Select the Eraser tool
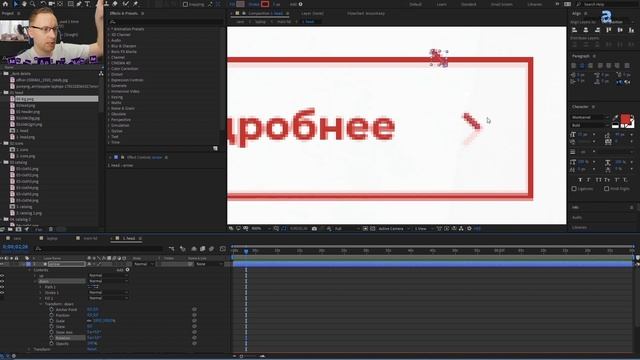 [115, 4]
